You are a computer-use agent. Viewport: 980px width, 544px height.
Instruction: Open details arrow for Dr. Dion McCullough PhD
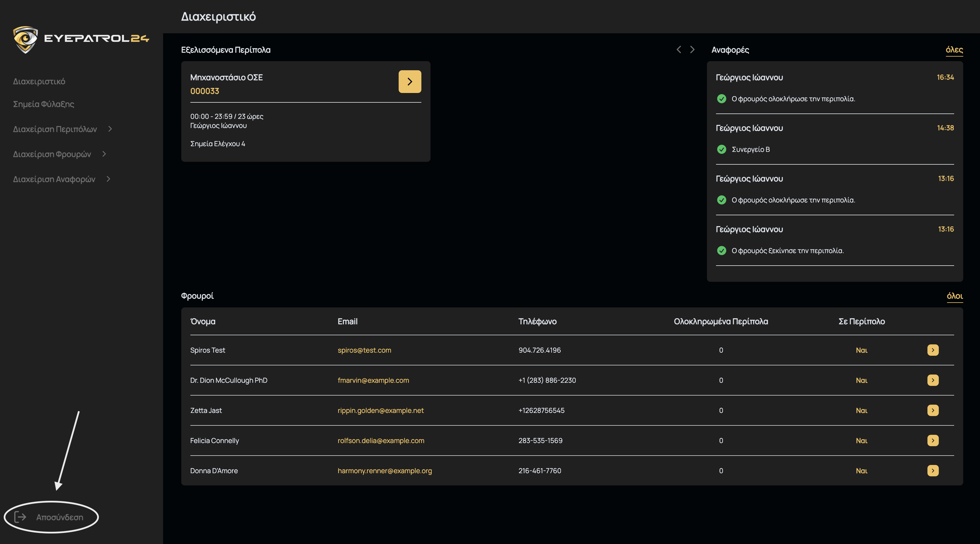(933, 380)
